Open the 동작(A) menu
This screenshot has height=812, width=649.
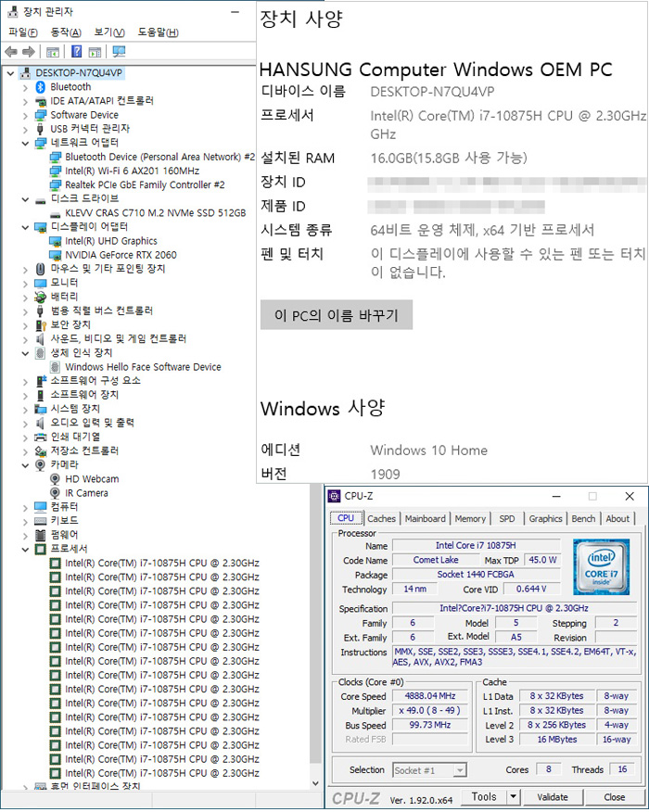(66, 32)
